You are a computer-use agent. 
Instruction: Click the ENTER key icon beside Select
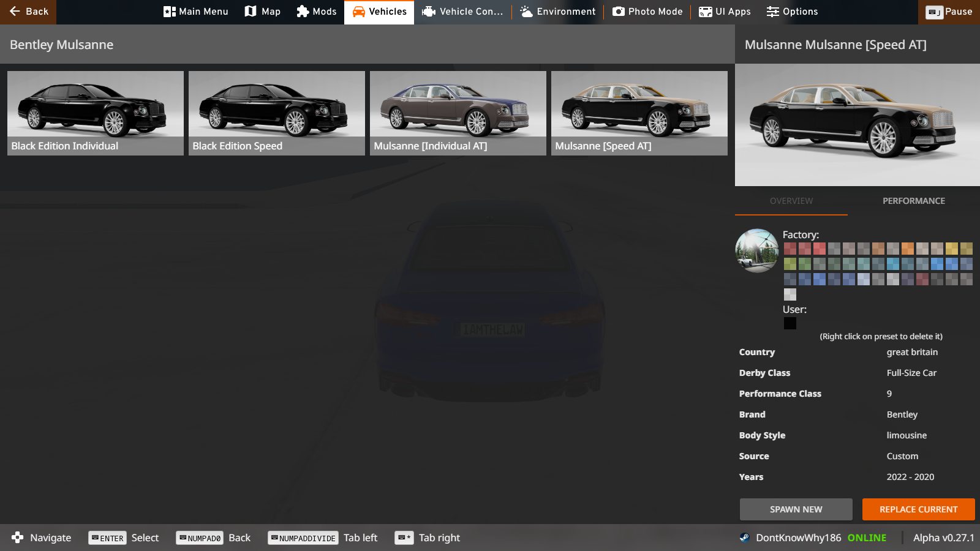pos(107,538)
